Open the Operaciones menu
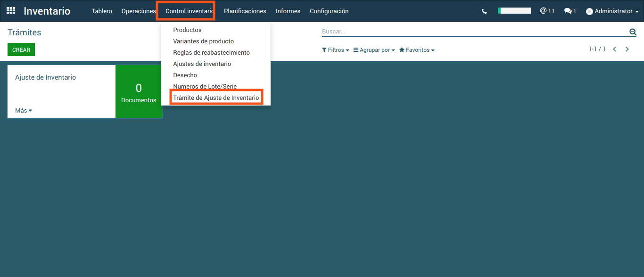 point(138,11)
